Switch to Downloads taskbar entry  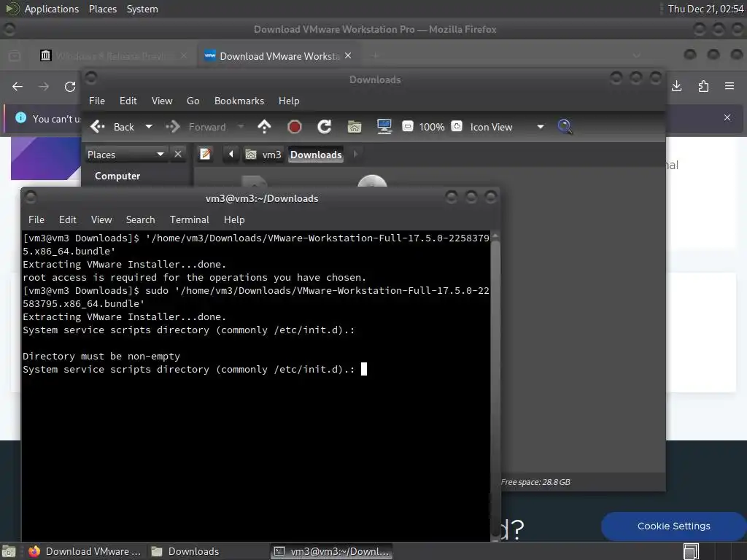[186, 551]
